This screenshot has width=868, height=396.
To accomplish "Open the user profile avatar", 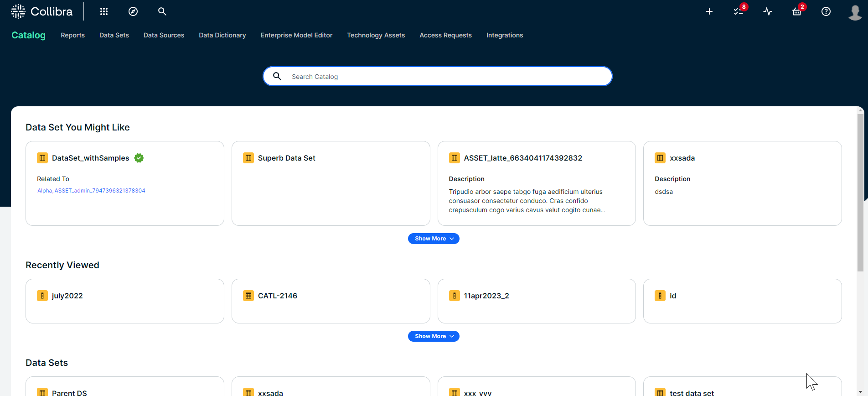I will click(855, 12).
